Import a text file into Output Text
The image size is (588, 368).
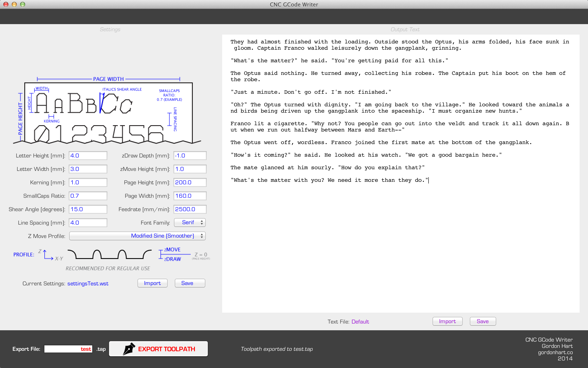pos(447,321)
